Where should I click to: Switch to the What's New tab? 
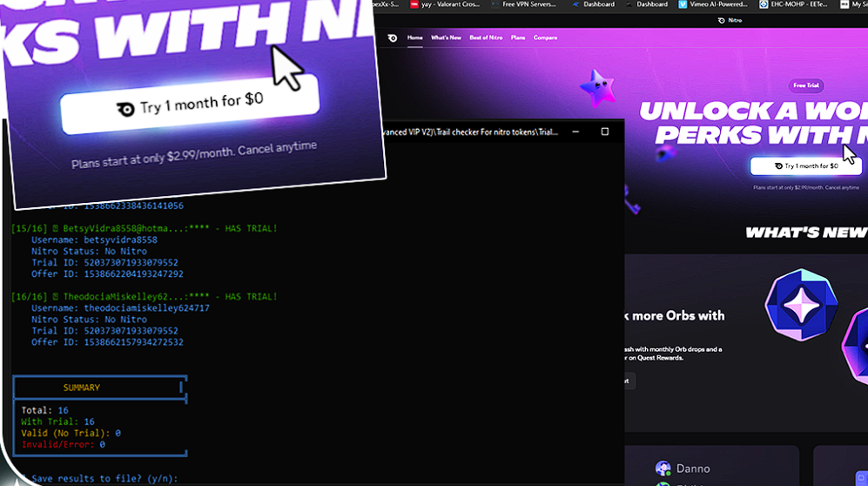(x=446, y=37)
